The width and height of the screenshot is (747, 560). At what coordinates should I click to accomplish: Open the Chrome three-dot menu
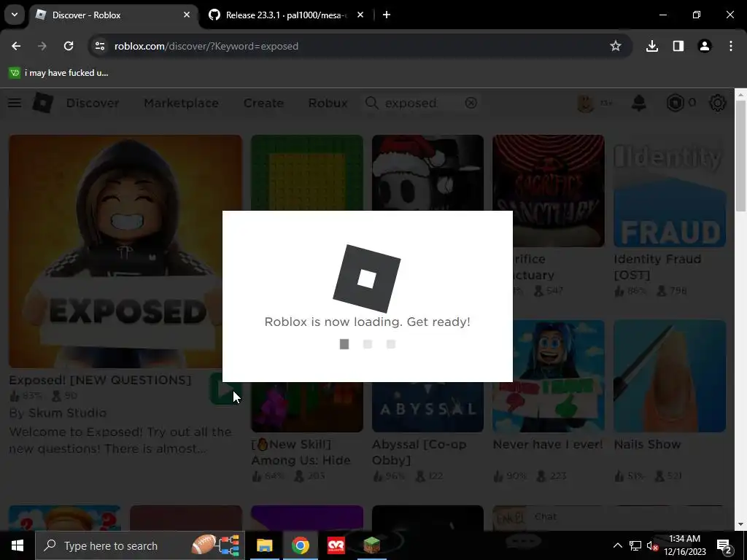click(x=731, y=46)
